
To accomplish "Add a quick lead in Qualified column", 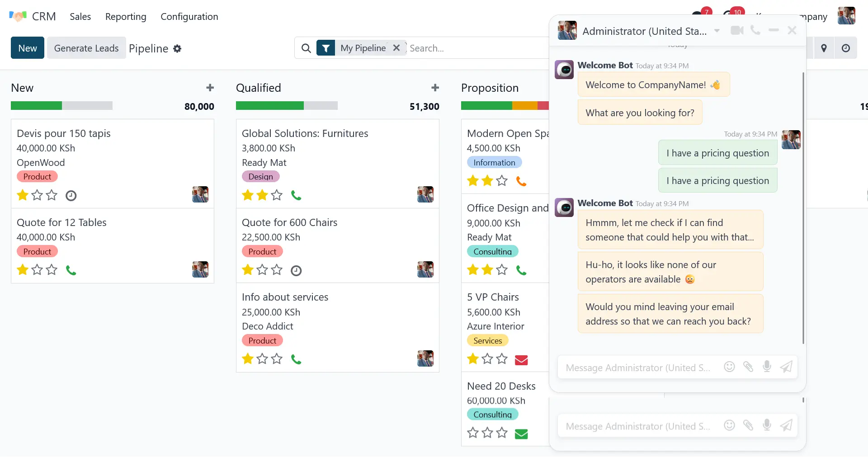I will (x=435, y=88).
